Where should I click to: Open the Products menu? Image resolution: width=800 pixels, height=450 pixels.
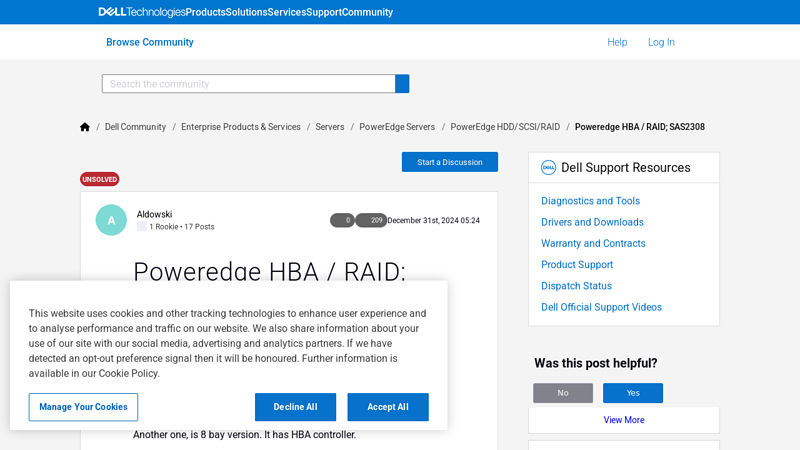coord(206,12)
